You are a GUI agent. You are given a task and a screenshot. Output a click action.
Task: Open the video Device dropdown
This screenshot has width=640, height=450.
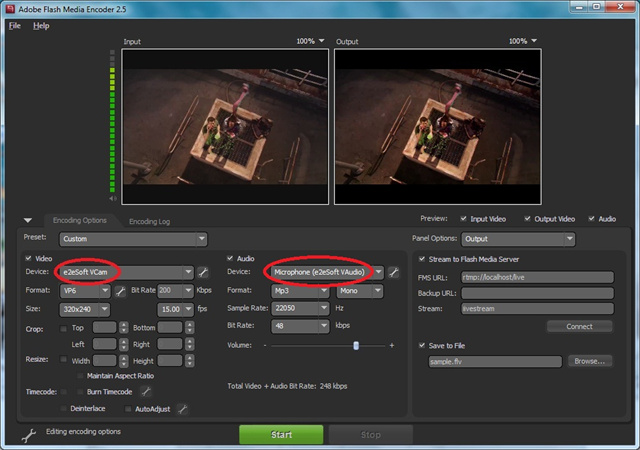pos(126,272)
